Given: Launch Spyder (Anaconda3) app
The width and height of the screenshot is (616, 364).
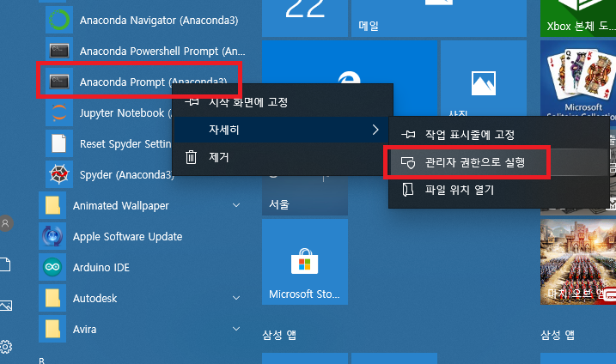Looking at the screenshot, I should 109,175.
